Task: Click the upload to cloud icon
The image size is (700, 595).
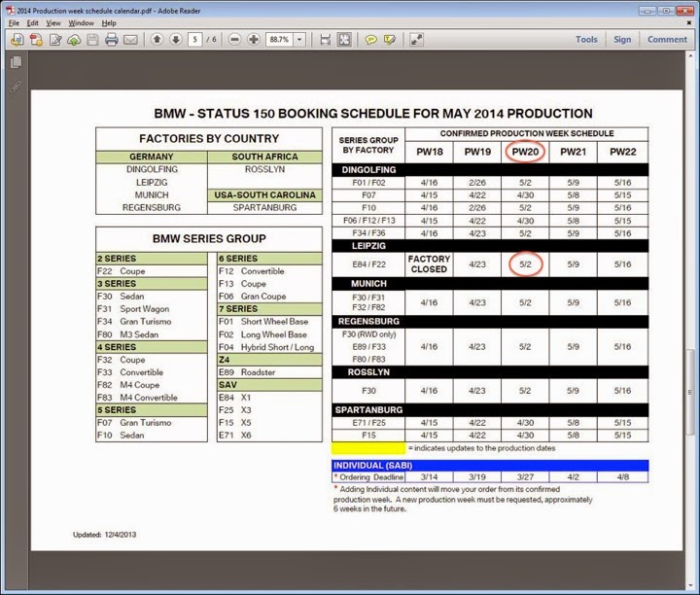Action: [x=74, y=40]
